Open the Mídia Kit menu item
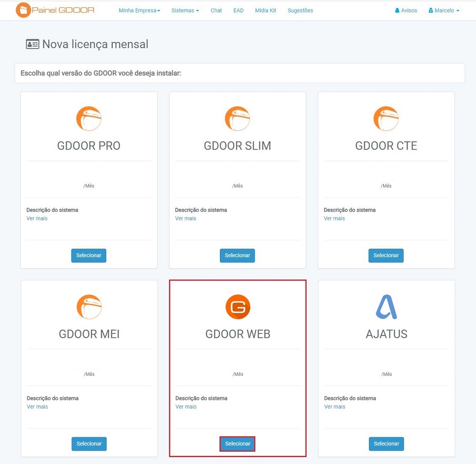 266,10
